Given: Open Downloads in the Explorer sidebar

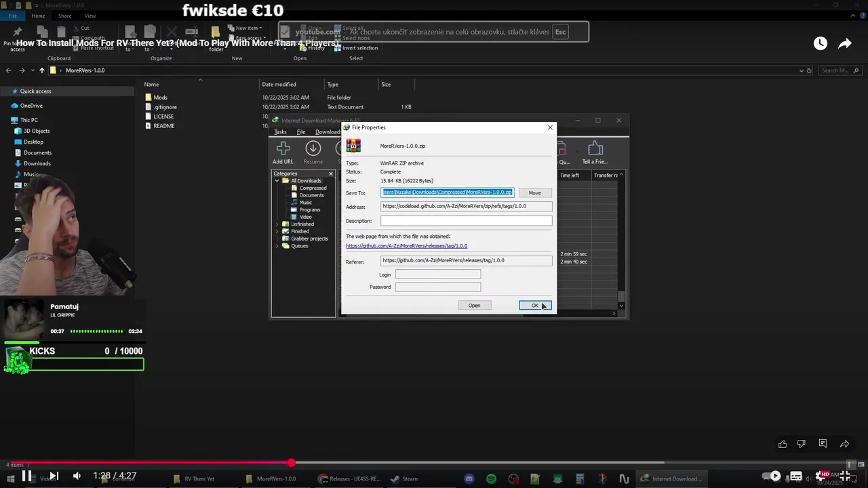Looking at the screenshot, I should (33, 163).
